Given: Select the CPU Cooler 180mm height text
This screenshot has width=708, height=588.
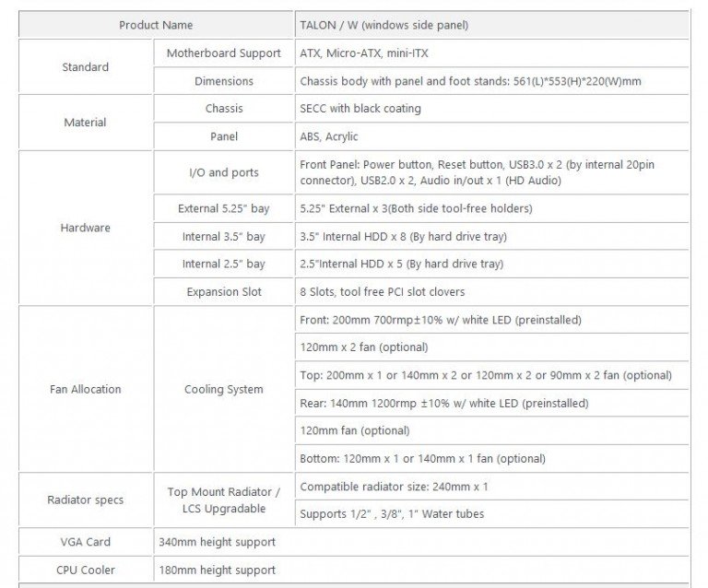Looking at the screenshot, I should pyautogui.click(x=218, y=570).
